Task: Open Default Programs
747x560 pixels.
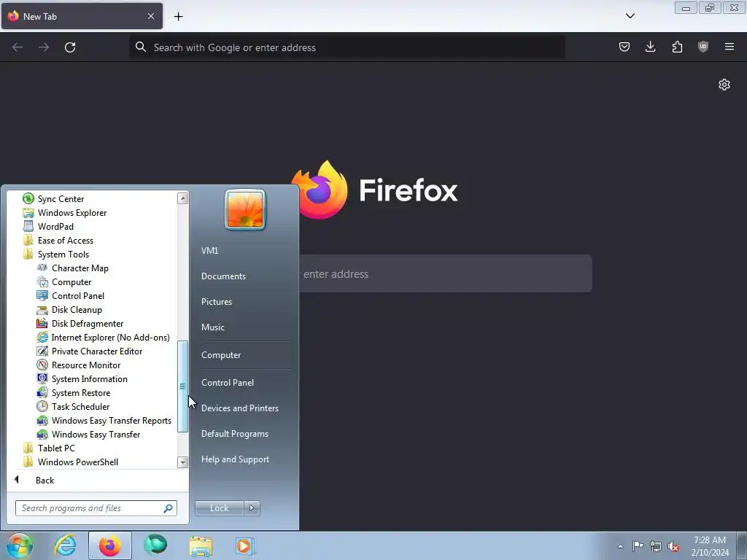Action: [235, 434]
